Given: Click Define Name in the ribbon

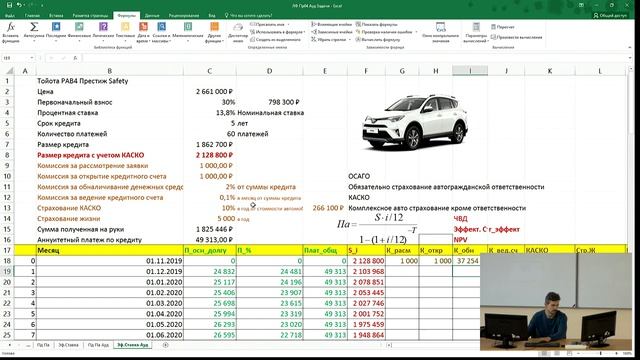Looking at the screenshot, I should coord(269,24).
